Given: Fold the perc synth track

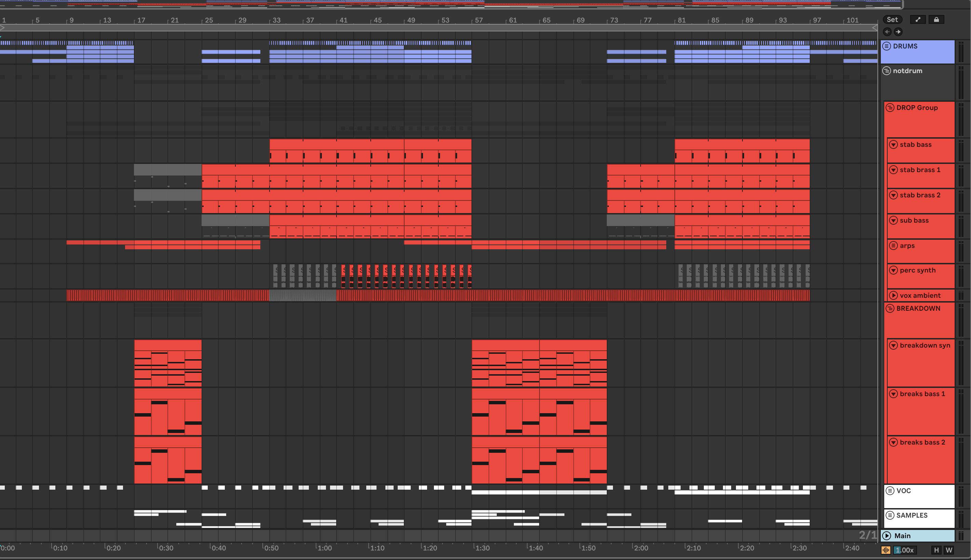Looking at the screenshot, I should (893, 270).
